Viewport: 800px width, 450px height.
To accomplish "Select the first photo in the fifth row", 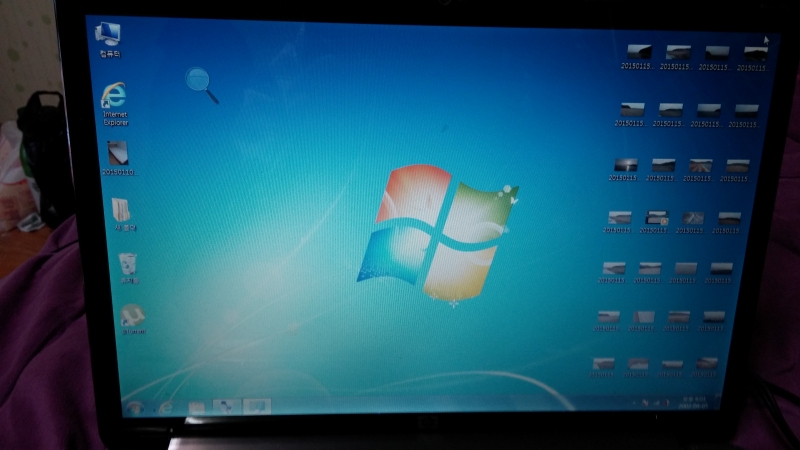I will [614, 268].
